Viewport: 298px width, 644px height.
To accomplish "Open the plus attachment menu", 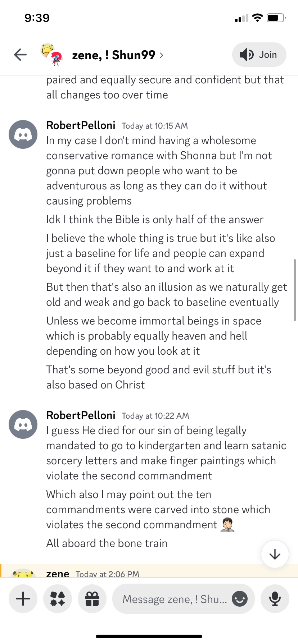I will tap(23, 599).
